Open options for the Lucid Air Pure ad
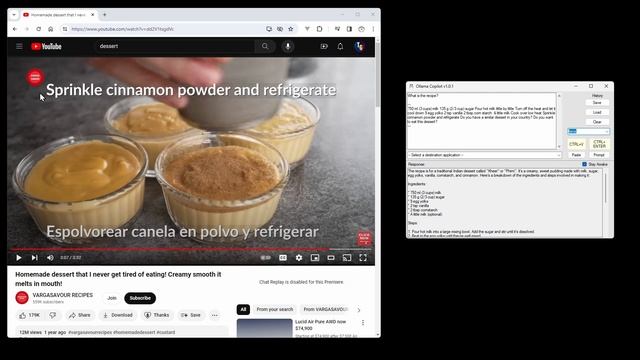The width and height of the screenshot is (640, 360). coord(363,322)
